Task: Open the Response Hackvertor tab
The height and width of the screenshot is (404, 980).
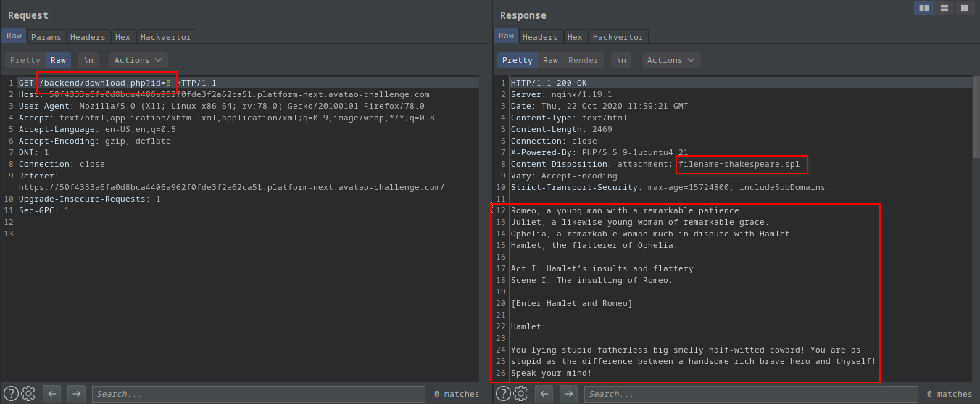Action: click(617, 36)
